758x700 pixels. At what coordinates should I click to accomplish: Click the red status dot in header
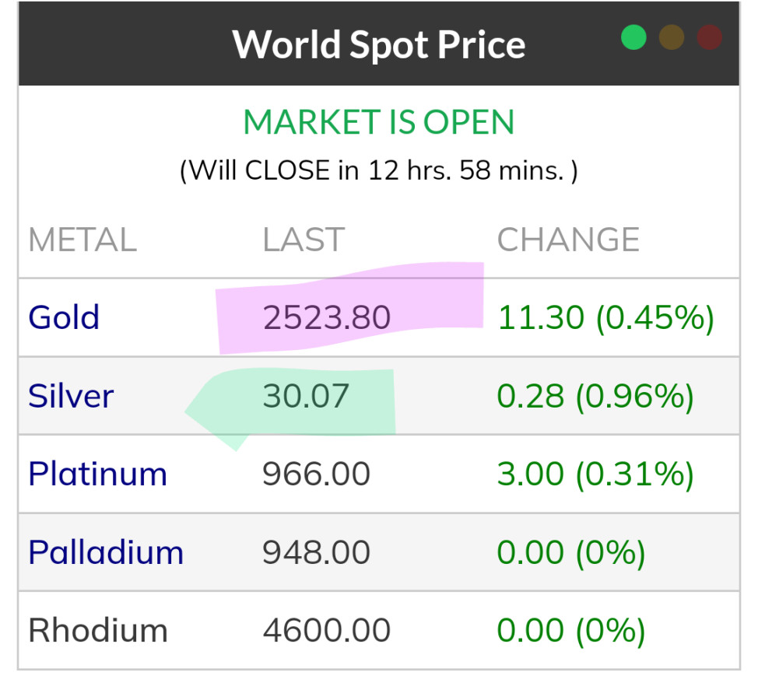click(x=709, y=37)
